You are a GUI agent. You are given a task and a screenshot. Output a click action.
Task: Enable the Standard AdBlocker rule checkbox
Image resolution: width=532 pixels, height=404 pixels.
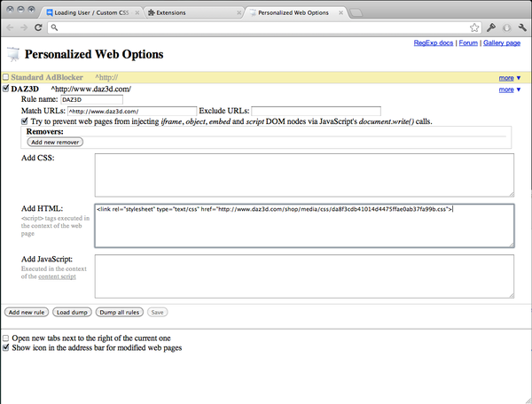[6, 77]
